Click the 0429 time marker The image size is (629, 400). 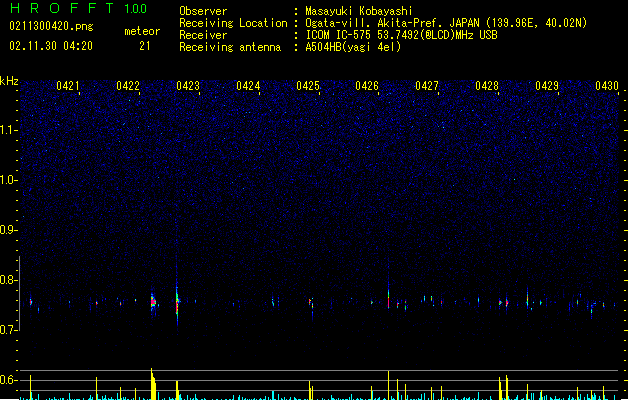[x=547, y=86]
